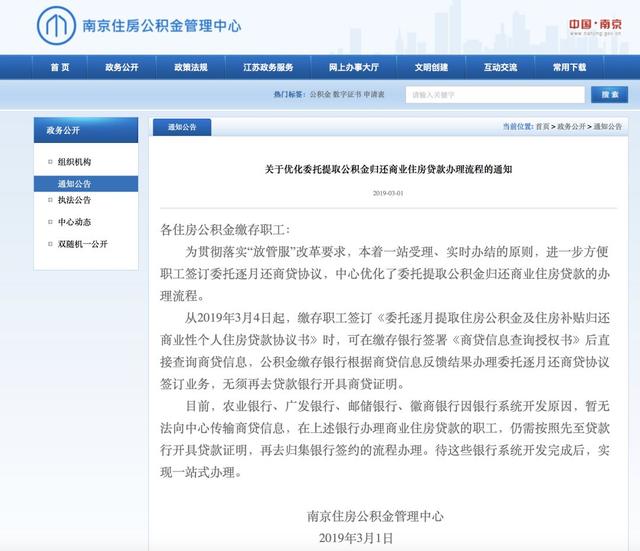This screenshot has height=551, width=640.
Task: Click the closing date 2019年3月1日
Action: 356,538
